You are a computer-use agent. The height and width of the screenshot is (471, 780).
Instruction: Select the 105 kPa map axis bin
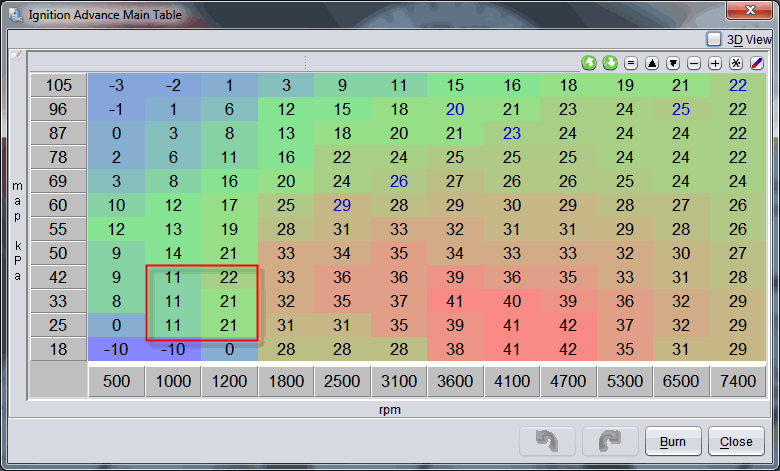(59, 85)
